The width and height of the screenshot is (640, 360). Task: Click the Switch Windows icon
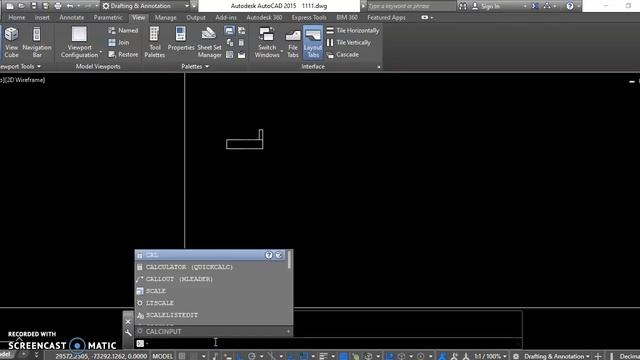267,35
